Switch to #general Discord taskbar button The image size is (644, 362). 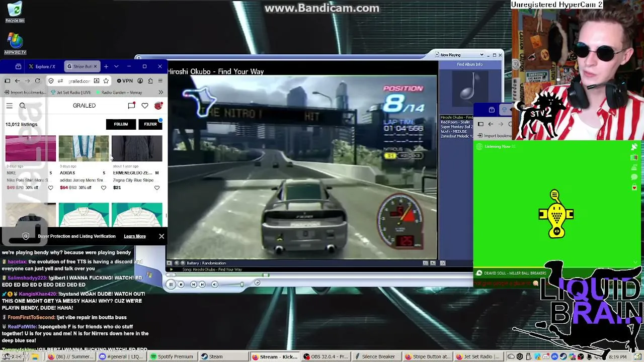pos(121,357)
